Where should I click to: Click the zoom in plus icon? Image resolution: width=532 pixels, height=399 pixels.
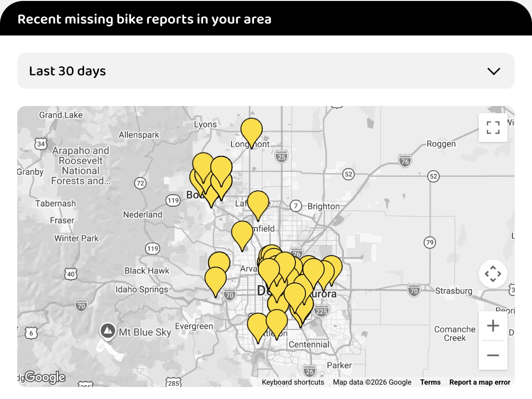click(x=493, y=325)
